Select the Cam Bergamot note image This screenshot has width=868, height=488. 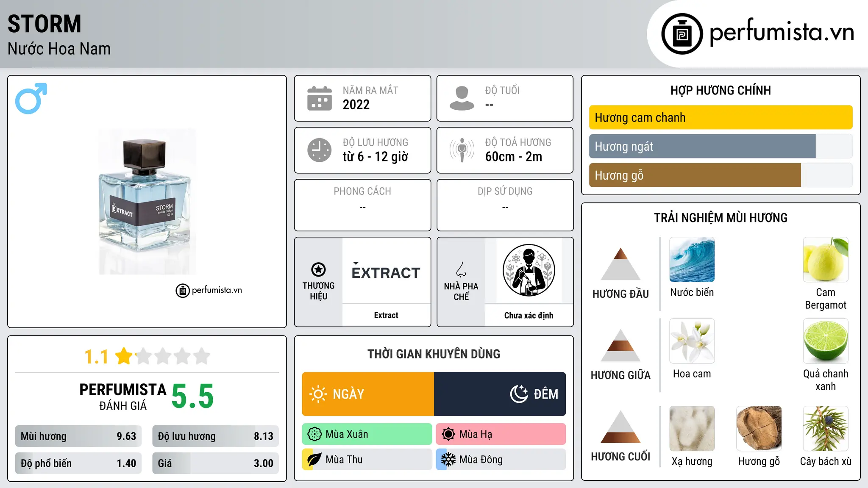826,260
